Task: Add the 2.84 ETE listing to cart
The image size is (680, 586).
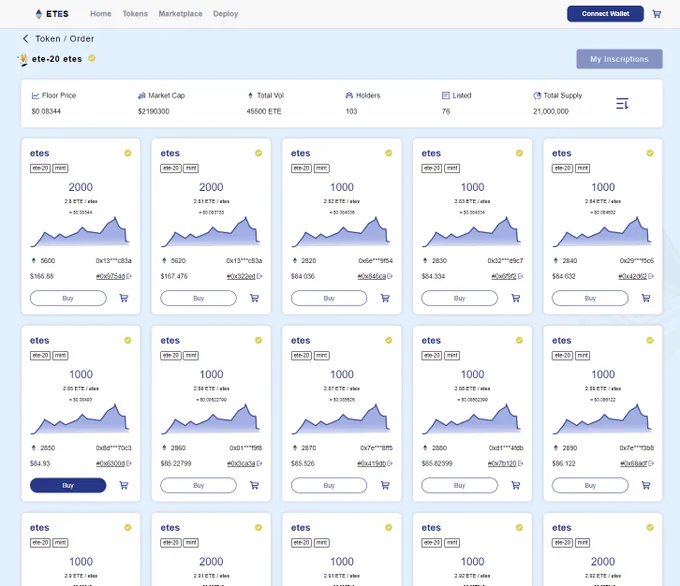Action: coord(646,298)
